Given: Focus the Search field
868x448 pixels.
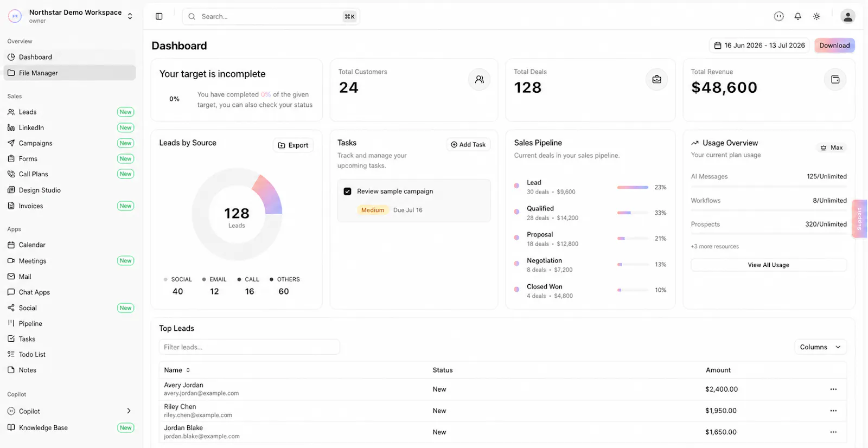Looking at the screenshot, I should [271, 16].
